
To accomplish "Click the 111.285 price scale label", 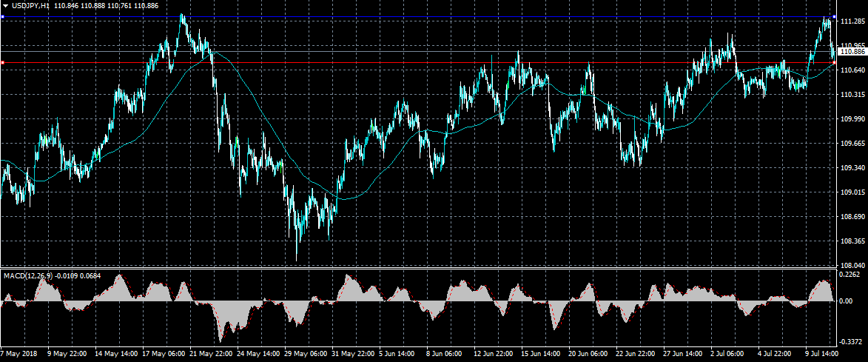I will (x=852, y=21).
